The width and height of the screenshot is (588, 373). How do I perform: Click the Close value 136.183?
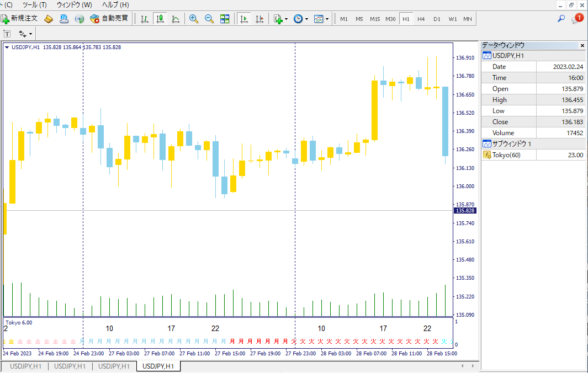572,122
